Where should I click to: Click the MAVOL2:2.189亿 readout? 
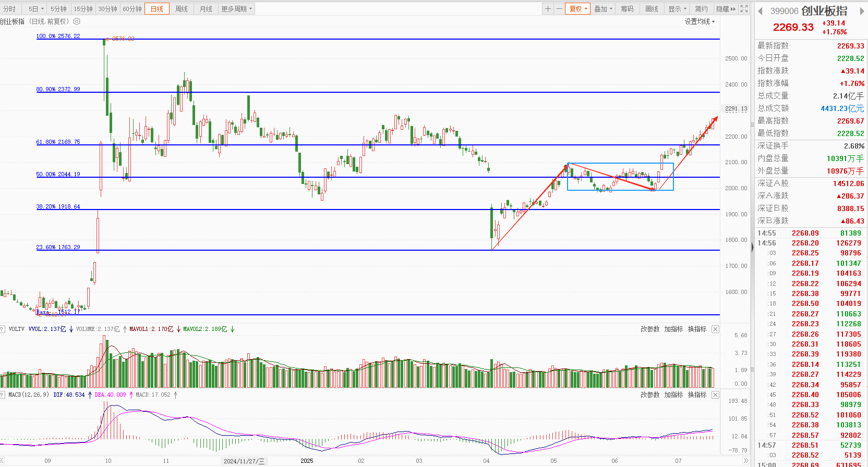pyautogui.click(x=205, y=329)
